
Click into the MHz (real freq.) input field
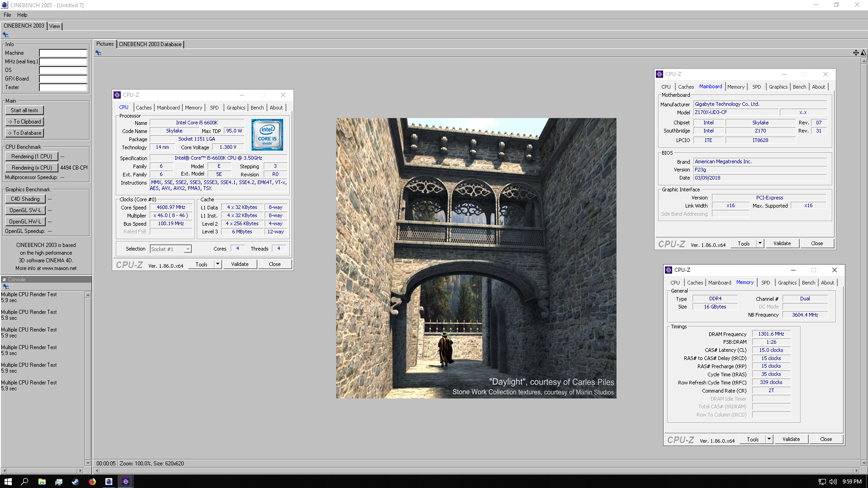63,62
